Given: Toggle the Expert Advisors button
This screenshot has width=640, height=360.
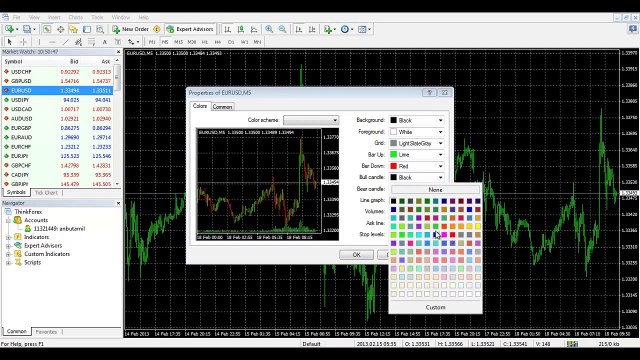Looking at the screenshot, I should point(190,29).
